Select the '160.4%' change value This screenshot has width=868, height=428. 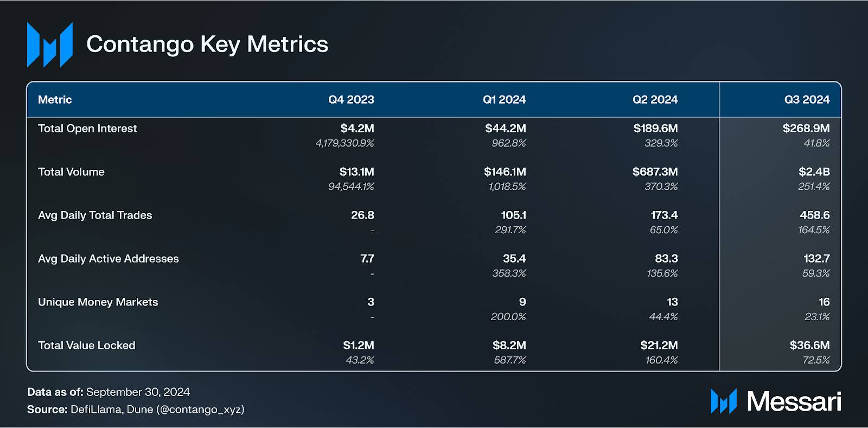point(662,360)
